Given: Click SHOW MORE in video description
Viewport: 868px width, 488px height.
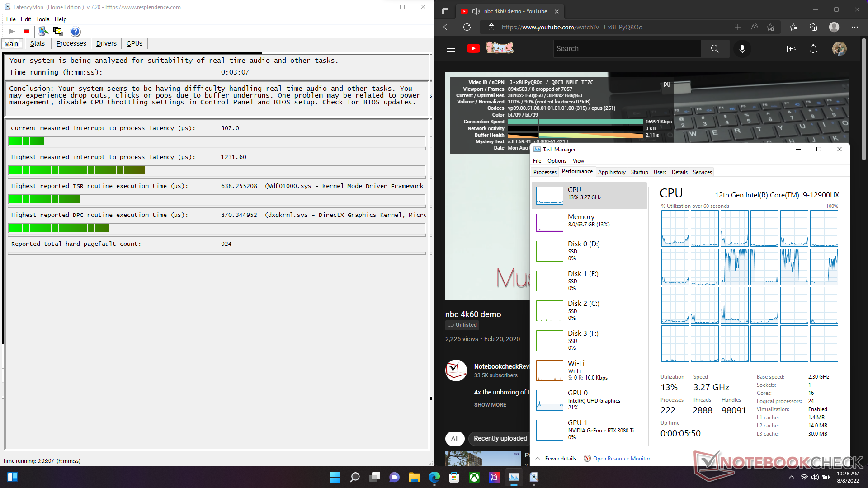Looking at the screenshot, I should [490, 404].
